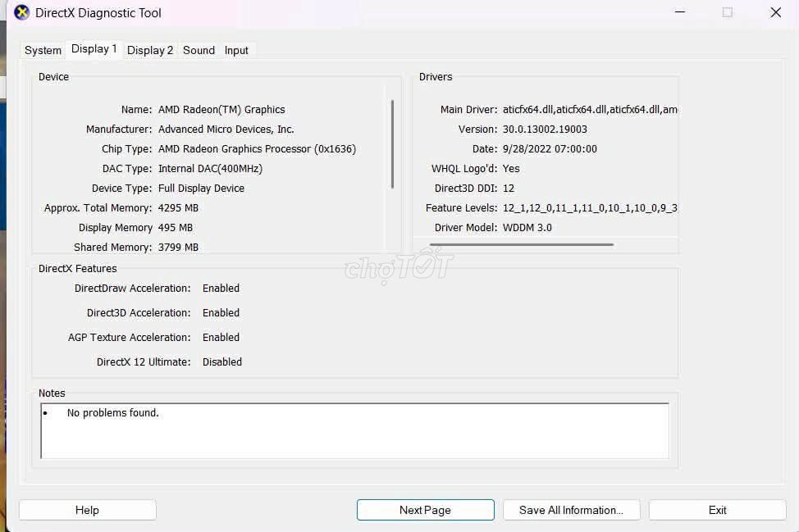Select the DirectX 12 Ultimate Disabled status
This screenshot has width=799, height=532.
(x=221, y=361)
